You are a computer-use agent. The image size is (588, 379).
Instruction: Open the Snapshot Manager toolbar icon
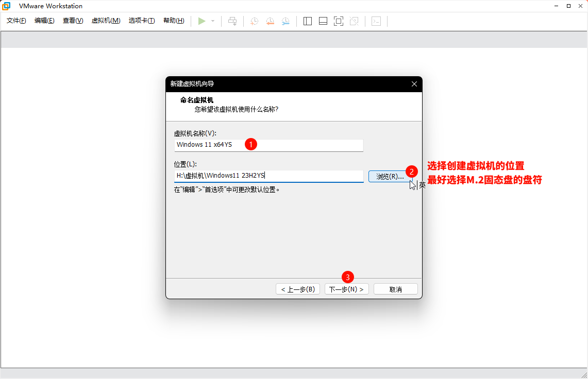point(285,21)
